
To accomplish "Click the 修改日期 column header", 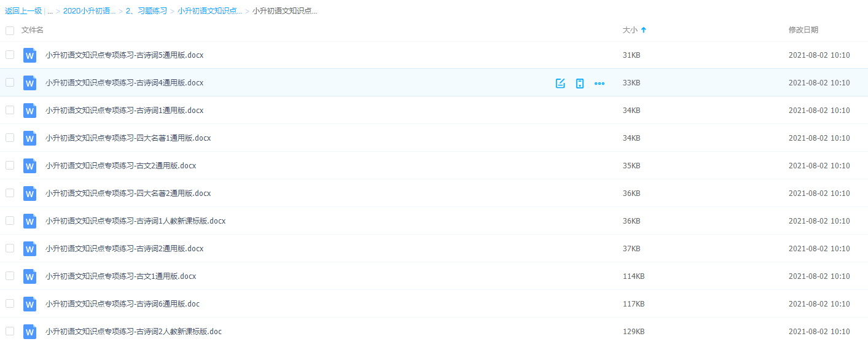I will point(803,30).
